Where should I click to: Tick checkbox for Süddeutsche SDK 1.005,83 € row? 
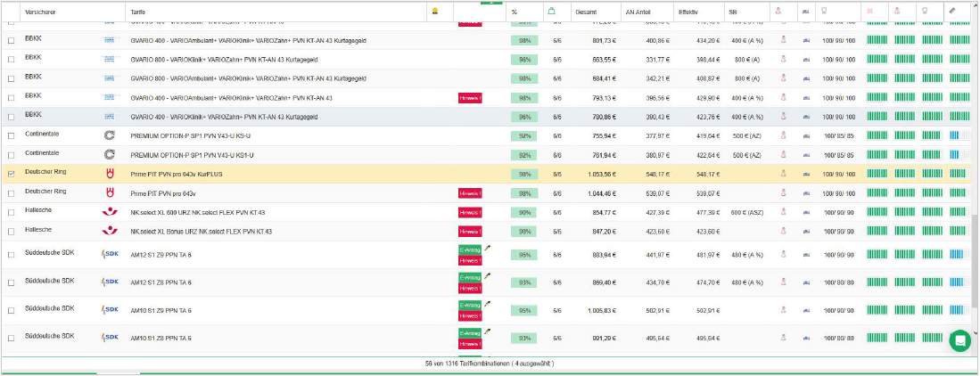[11, 311]
